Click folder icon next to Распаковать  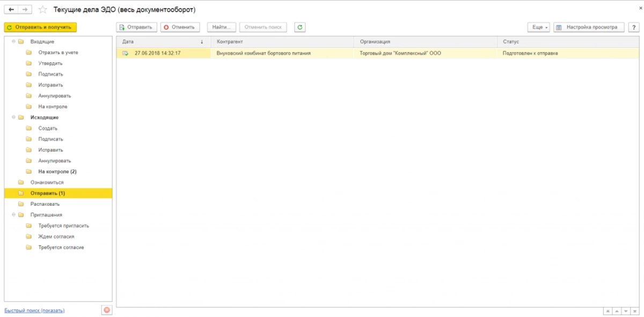[21, 204]
